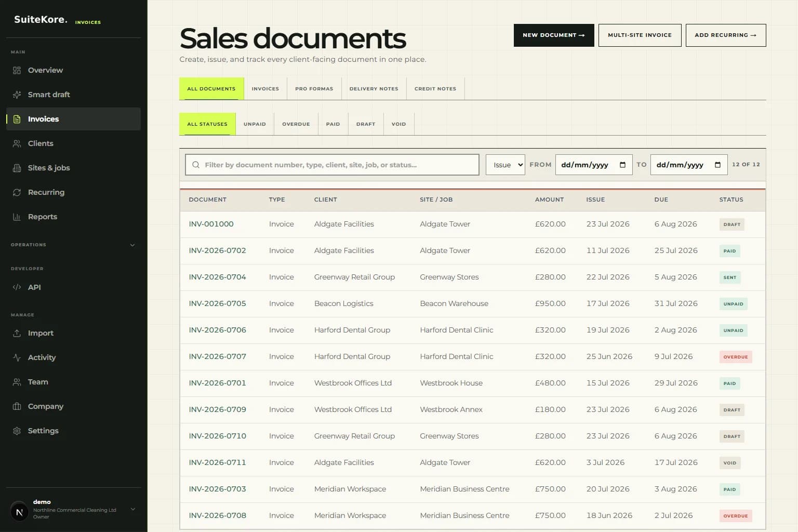
Task: Switch to the Invoices document tab
Action: 265,89
